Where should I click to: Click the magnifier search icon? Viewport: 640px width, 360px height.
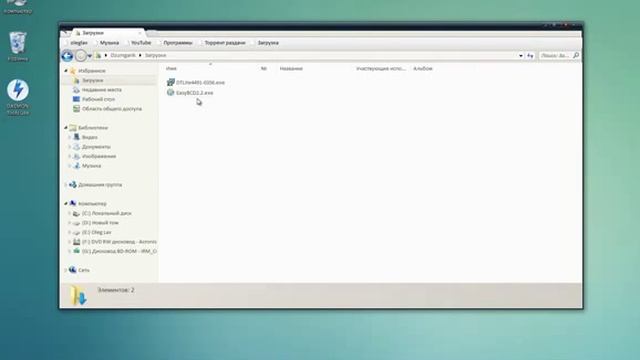click(x=576, y=55)
